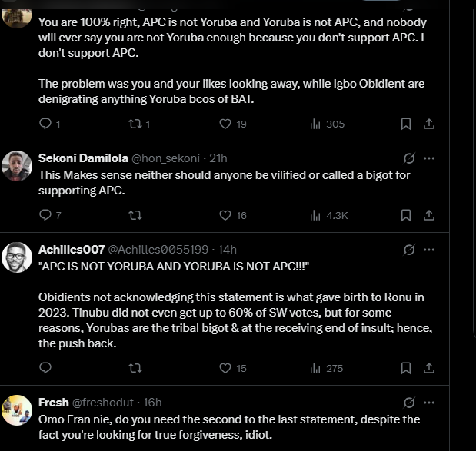Viewport: 476px width, 451px height.
Task: Open repost menu on Sekoni Damilola's tweet
Action: 135,215
